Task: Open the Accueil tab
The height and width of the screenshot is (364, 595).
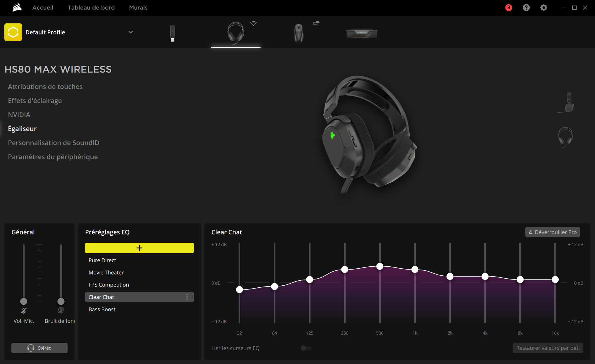Action: coord(43,8)
